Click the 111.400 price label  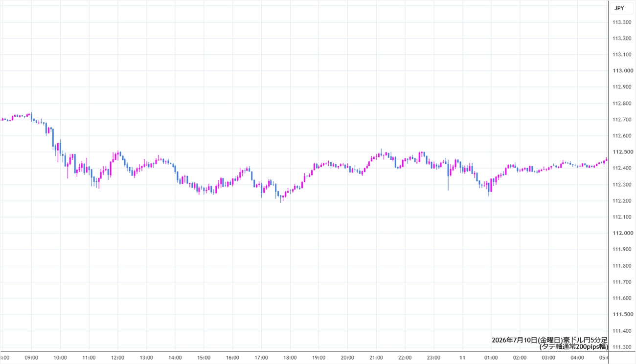621,331
